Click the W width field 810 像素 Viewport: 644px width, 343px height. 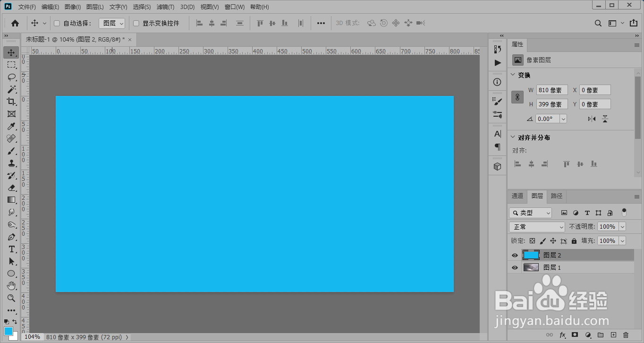coord(552,90)
